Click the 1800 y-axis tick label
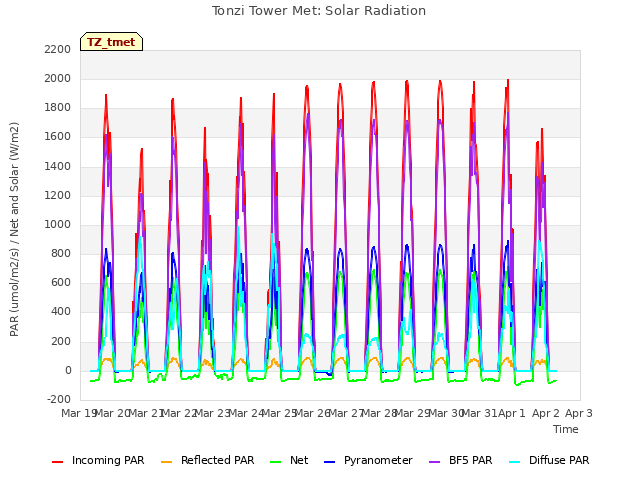Image resolution: width=640 pixels, height=480 pixels. 58,108
